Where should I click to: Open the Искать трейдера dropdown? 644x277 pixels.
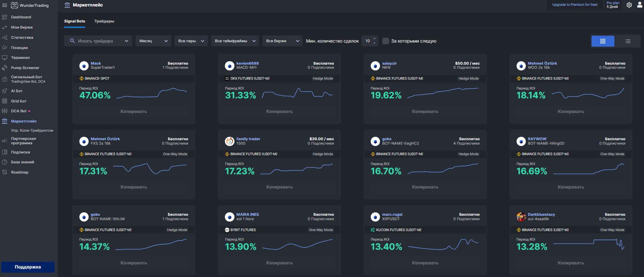(98, 41)
